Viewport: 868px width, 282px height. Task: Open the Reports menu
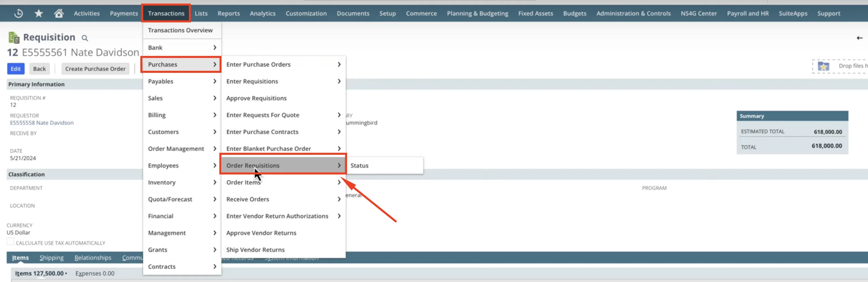pyautogui.click(x=229, y=13)
